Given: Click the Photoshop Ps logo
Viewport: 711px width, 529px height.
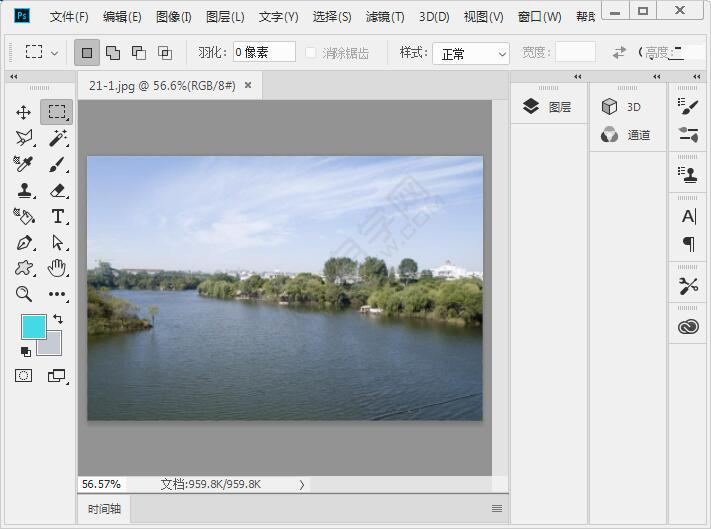Looking at the screenshot, I should point(22,16).
